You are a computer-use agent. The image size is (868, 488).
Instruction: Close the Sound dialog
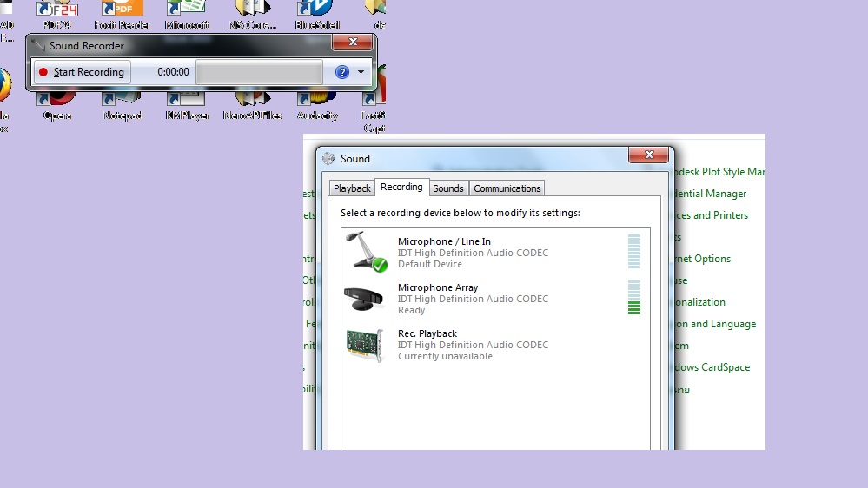[648, 155]
